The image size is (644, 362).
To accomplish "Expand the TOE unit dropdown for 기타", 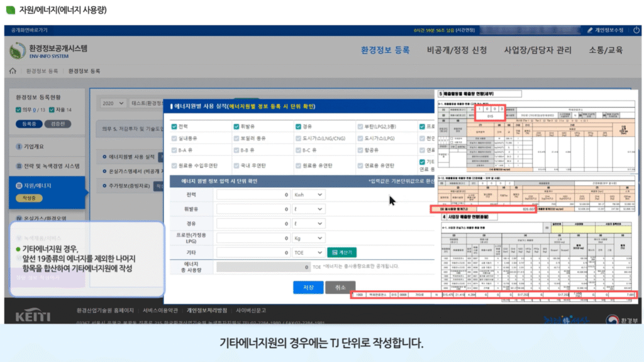I will point(308,252).
